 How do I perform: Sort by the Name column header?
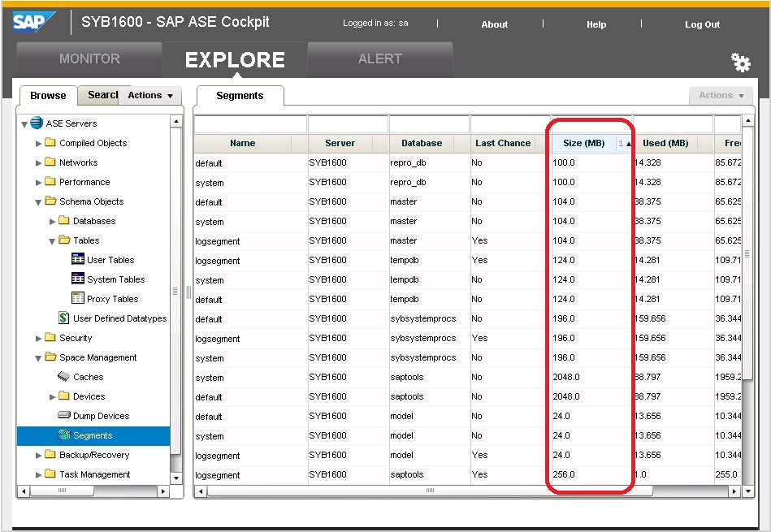point(243,143)
